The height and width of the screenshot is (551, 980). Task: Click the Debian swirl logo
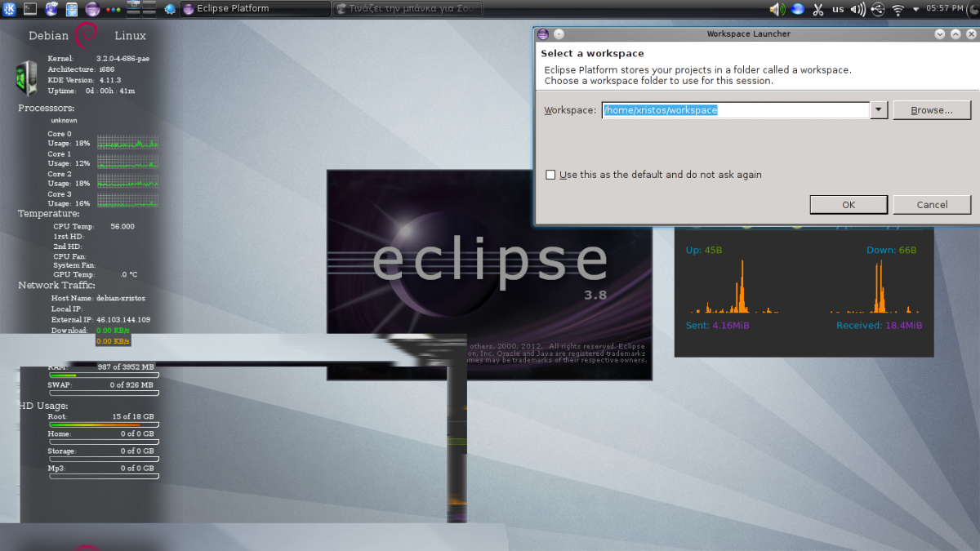(87, 35)
